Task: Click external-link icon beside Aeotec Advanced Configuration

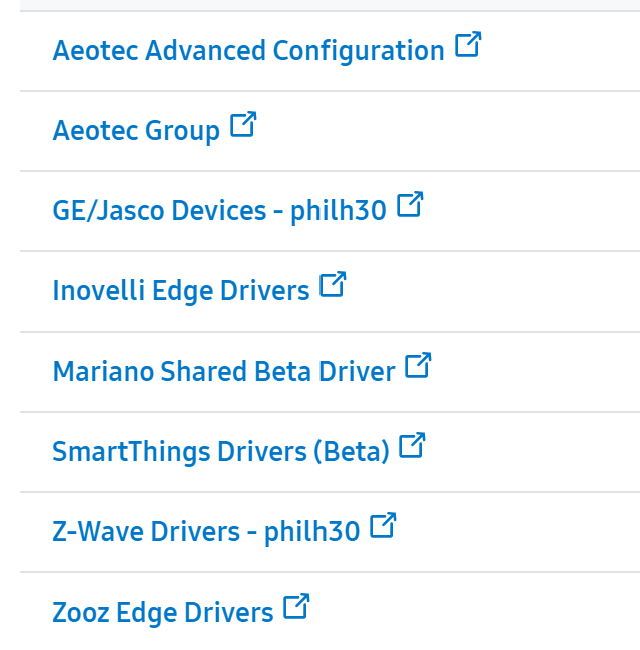Action: [x=468, y=45]
